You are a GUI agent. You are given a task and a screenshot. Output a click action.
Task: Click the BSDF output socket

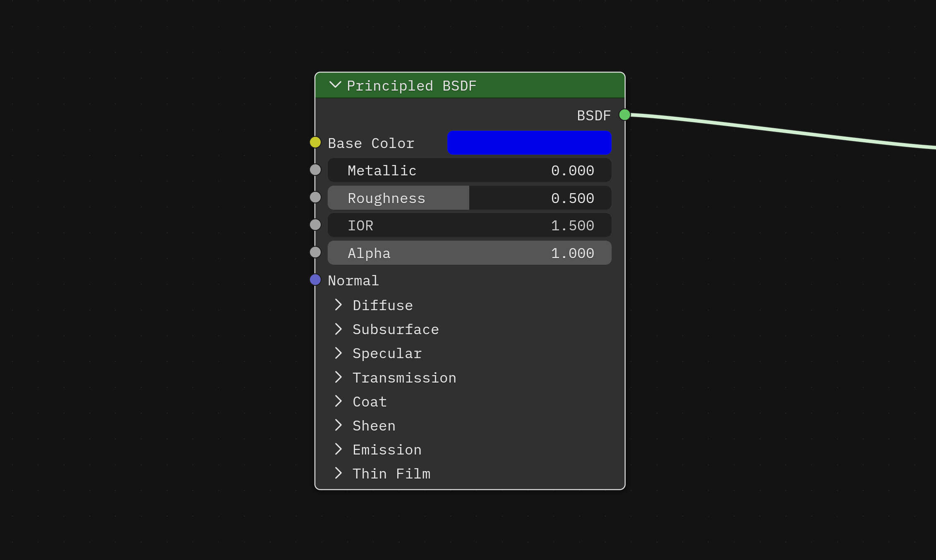click(624, 115)
